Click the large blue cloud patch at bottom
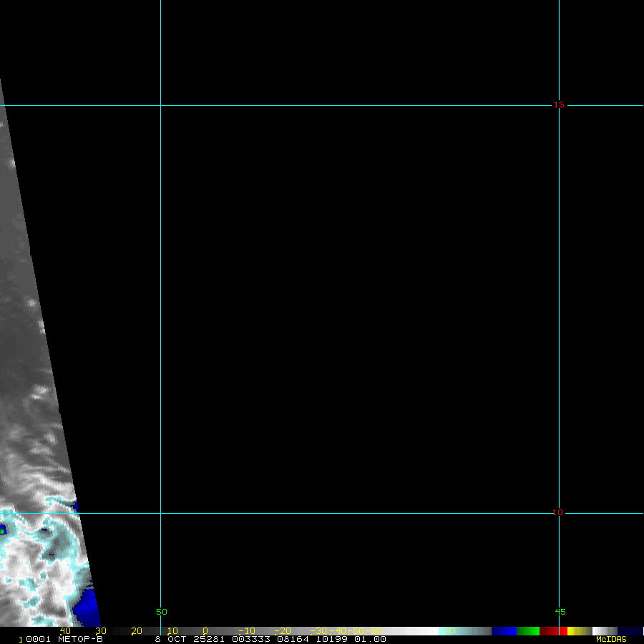644x644 pixels. click(x=87, y=610)
